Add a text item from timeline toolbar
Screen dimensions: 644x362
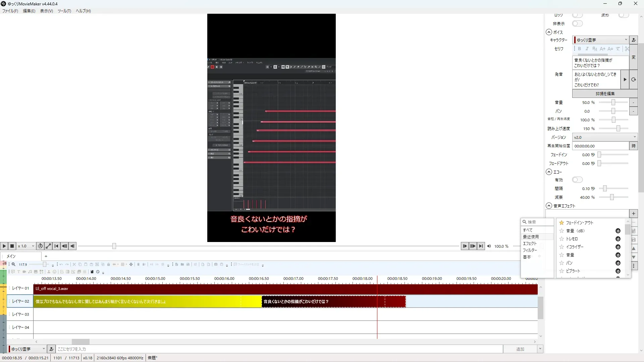pos(19,272)
